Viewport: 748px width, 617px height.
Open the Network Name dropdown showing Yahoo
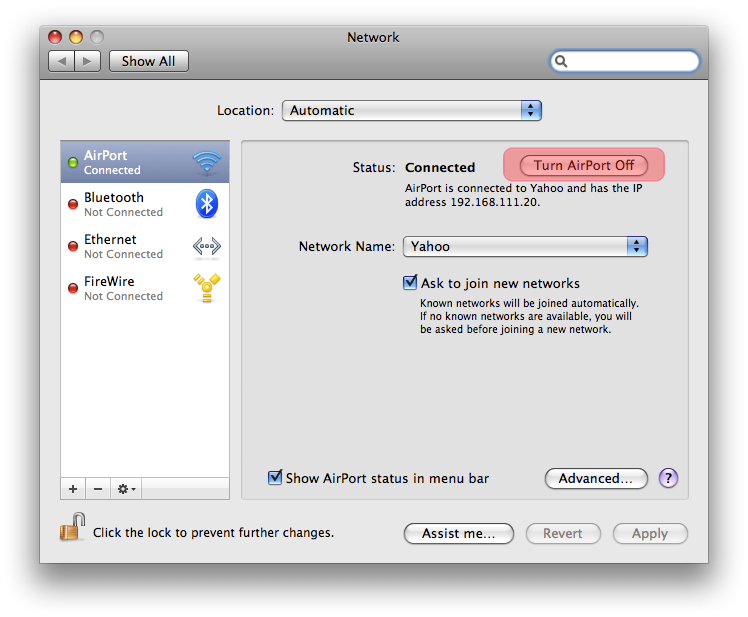pyautogui.click(x=525, y=246)
